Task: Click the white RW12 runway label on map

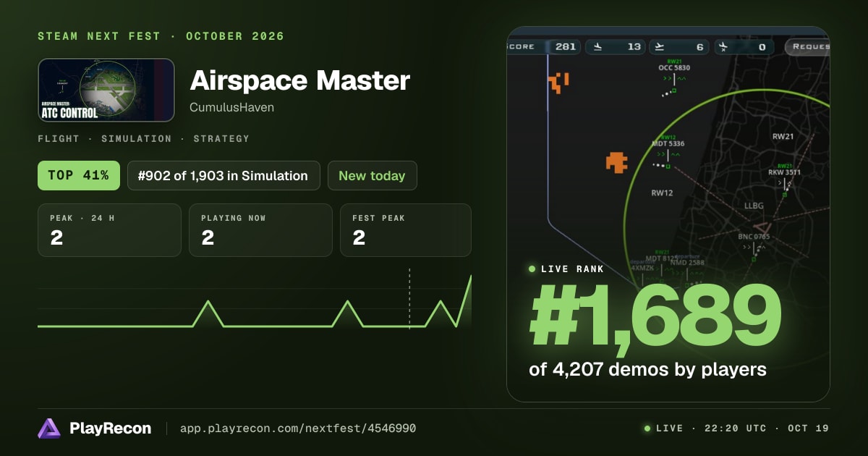Action: pyautogui.click(x=662, y=193)
